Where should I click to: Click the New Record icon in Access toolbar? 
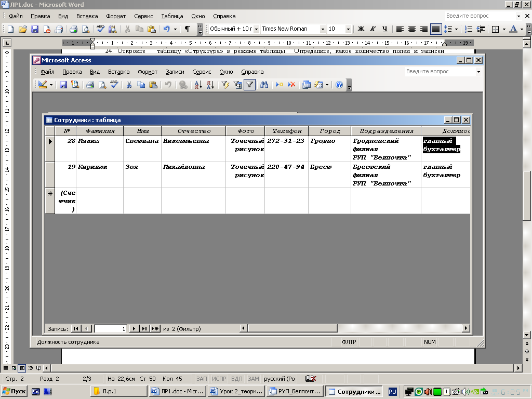279,85
